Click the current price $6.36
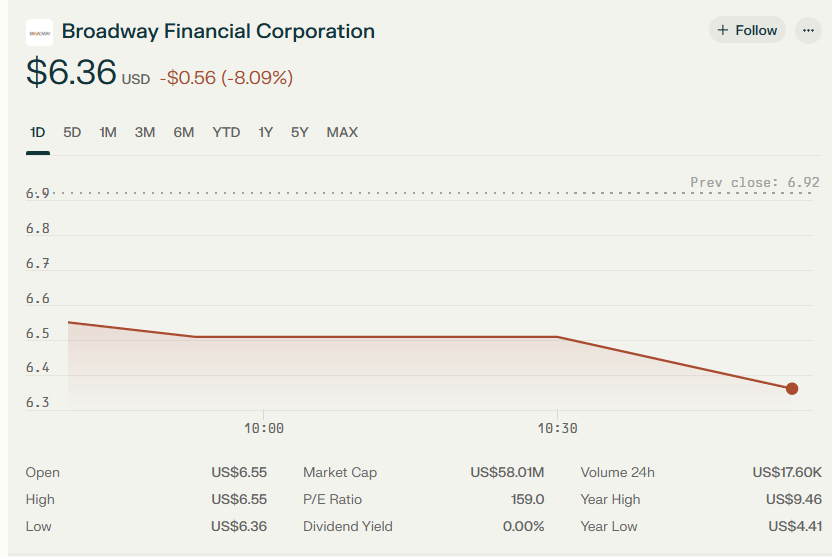Screen dimensions: 832x557 [71, 72]
